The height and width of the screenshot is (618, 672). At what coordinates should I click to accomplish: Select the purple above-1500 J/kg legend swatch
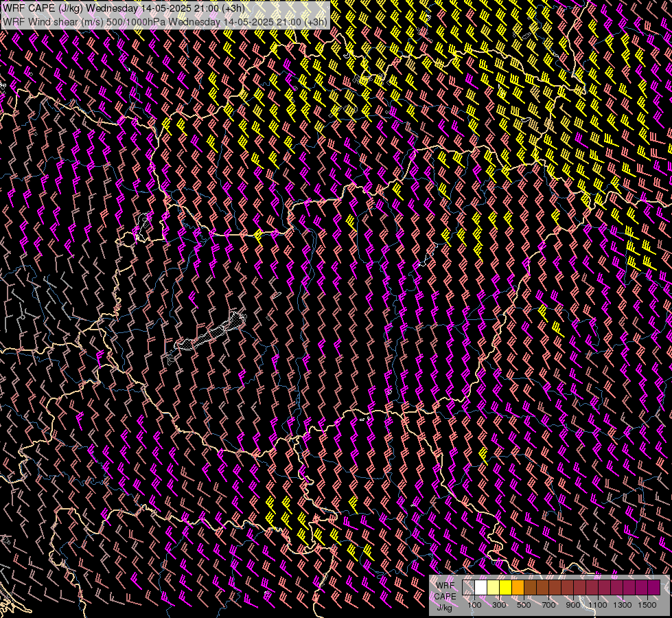pos(654,587)
